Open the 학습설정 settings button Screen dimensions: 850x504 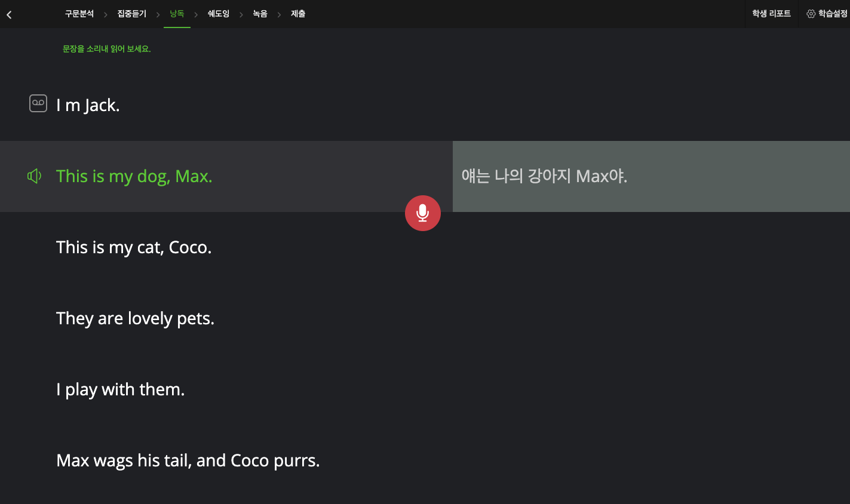pyautogui.click(x=828, y=14)
